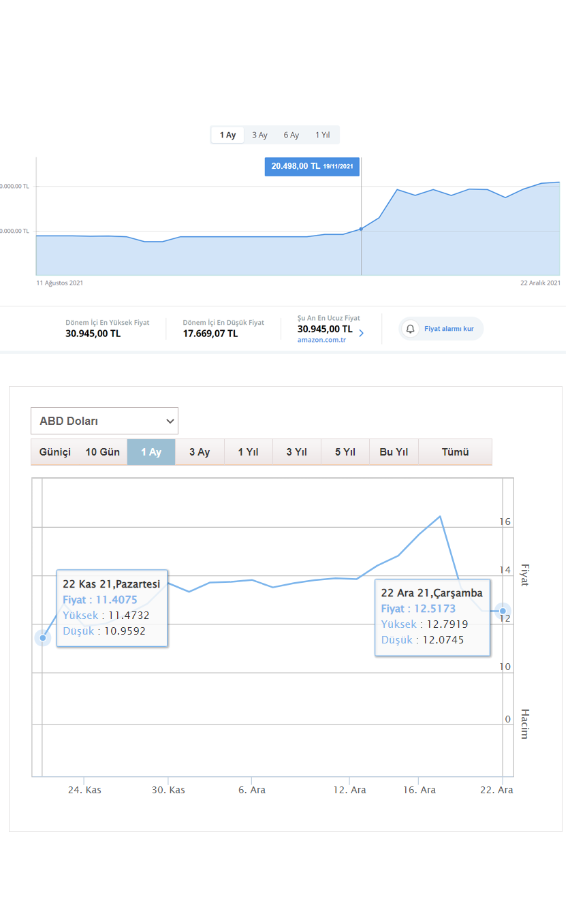The height and width of the screenshot is (924, 570).
Task: Show Tümü currency history
Action: (455, 452)
